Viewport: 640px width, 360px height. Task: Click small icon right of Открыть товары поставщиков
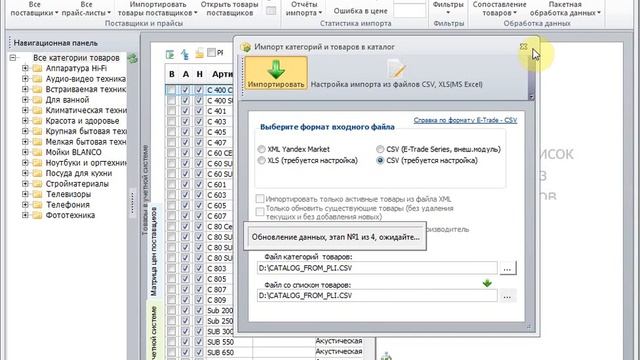pos(271,11)
